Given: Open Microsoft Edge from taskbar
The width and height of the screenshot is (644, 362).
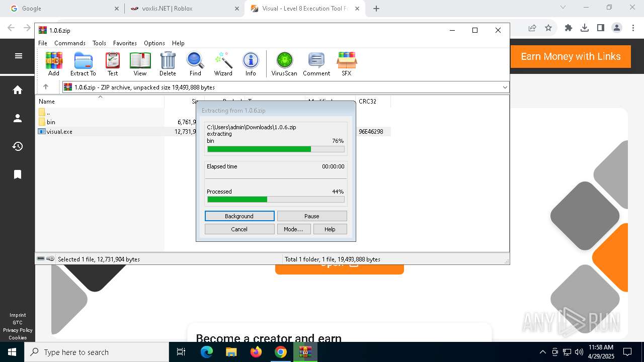Looking at the screenshot, I should [x=207, y=352].
